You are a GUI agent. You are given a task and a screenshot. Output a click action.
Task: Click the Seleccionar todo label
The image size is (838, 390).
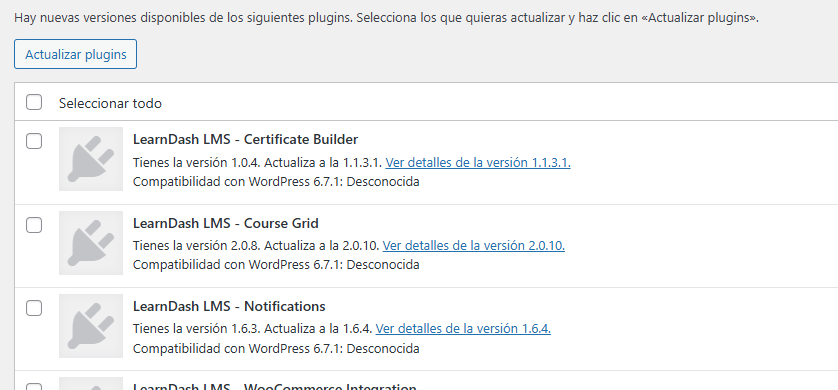point(110,103)
